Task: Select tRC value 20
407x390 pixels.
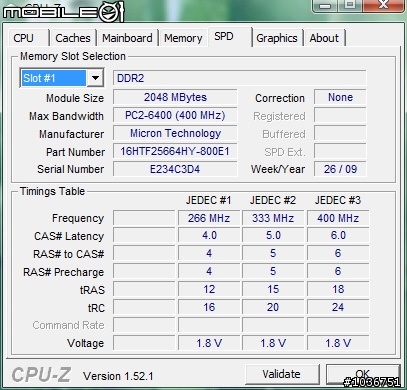Action: pos(273,307)
